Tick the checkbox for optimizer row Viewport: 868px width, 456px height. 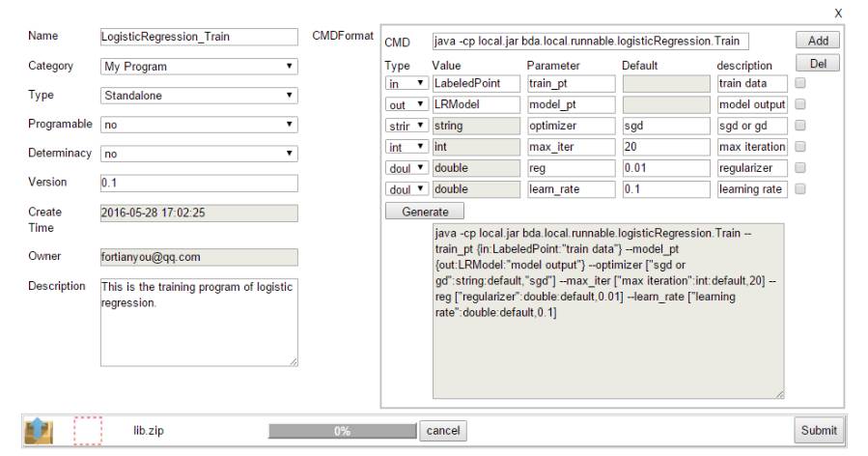799,126
